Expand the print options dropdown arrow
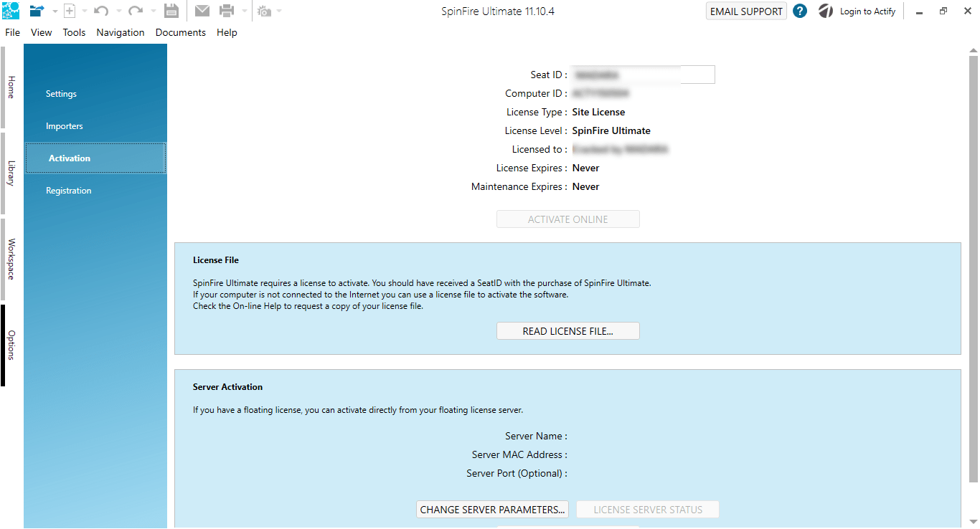This screenshot has width=980, height=529. (x=244, y=11)
